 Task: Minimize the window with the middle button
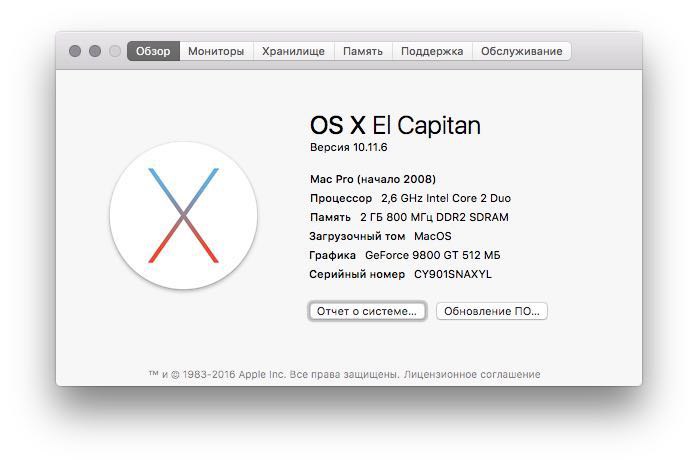[95, 51]
